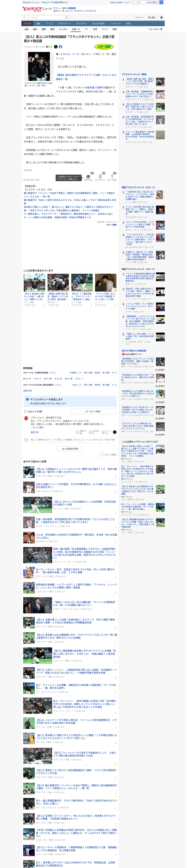
Task: Click the article photo of 坂本勇人
Action: [x=39, y=66]
